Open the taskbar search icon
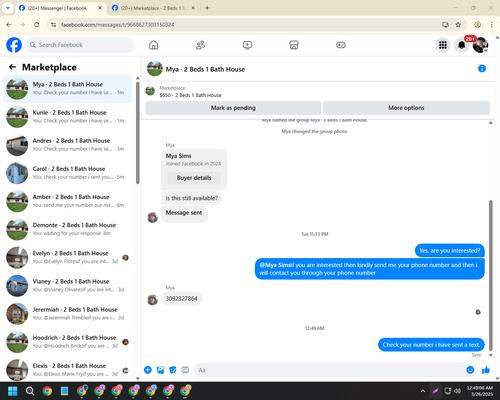 tap(30, 391)
